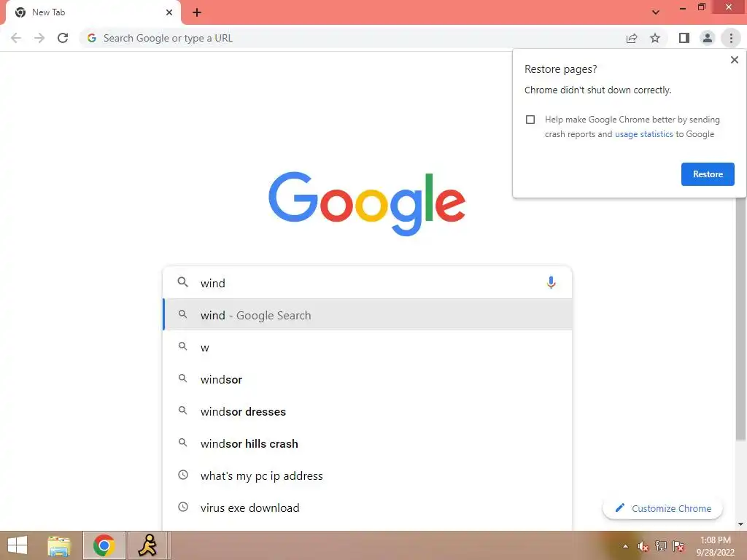Open the profile avatar icon
Viewport: 747px width, 560px height.
point(708,38)
